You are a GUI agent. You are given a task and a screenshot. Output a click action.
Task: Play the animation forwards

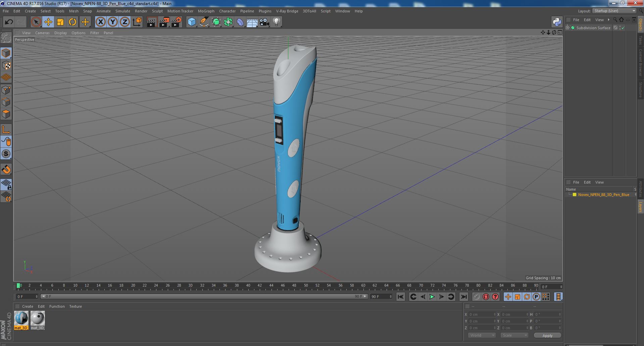click(432, 297)
